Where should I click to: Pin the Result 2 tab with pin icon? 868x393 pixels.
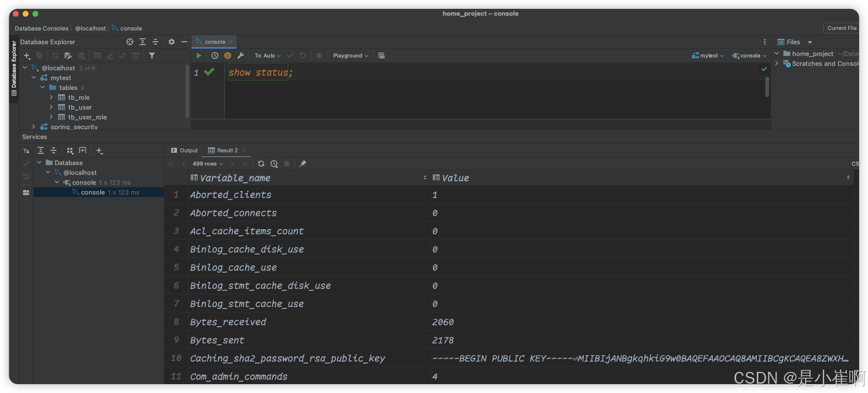[303, 164]
